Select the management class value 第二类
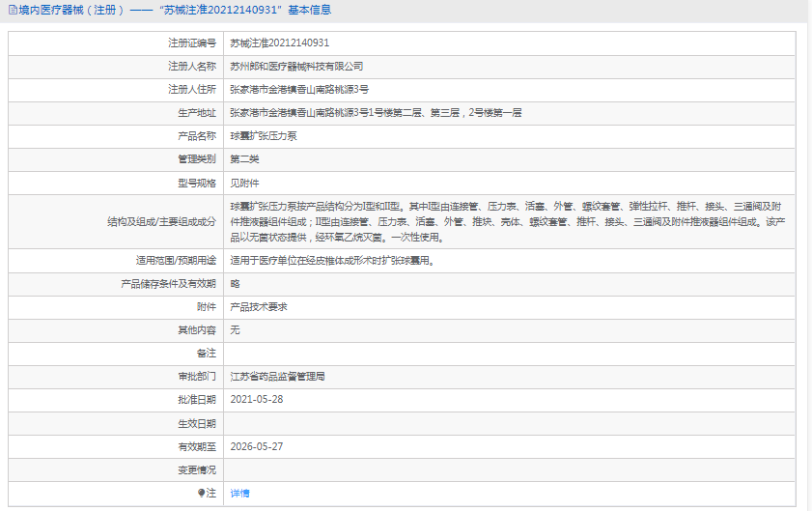The width and height of the screenshot is (812, 511). point(244,159)
